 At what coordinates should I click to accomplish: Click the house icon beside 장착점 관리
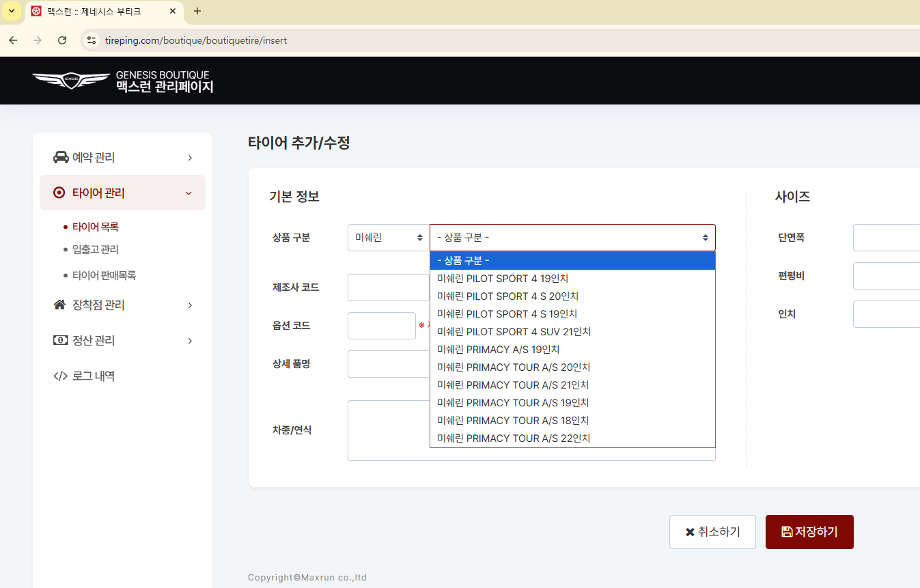(59, 305)
